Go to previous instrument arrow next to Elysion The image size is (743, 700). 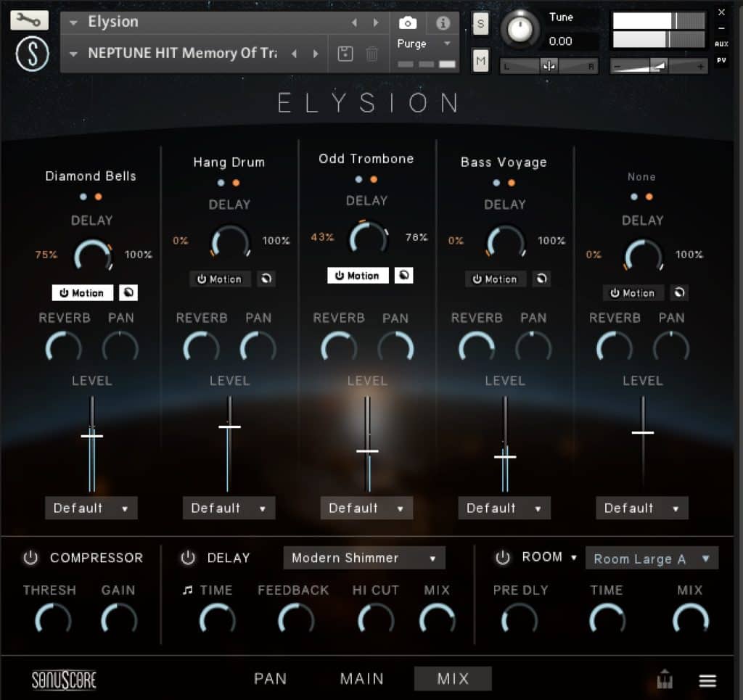354,22
